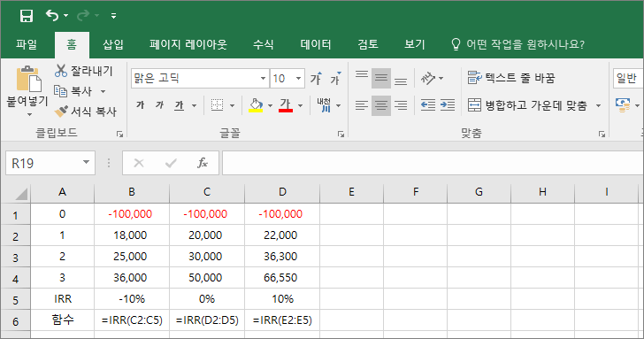Screen dimensions: 644x339
Task: Expand fill color palette arrow
Action: pos(271,105)
